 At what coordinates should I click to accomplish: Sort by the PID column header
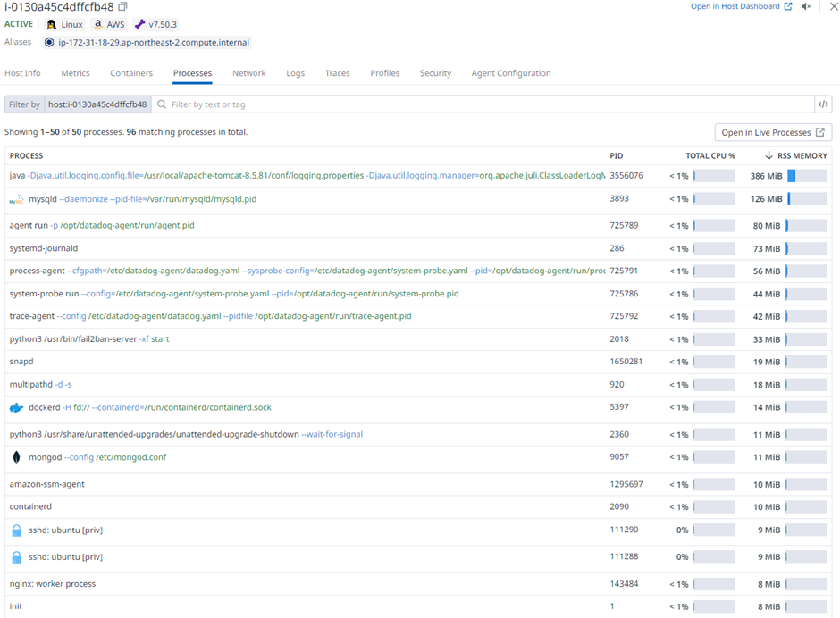[x=616, y=155]
